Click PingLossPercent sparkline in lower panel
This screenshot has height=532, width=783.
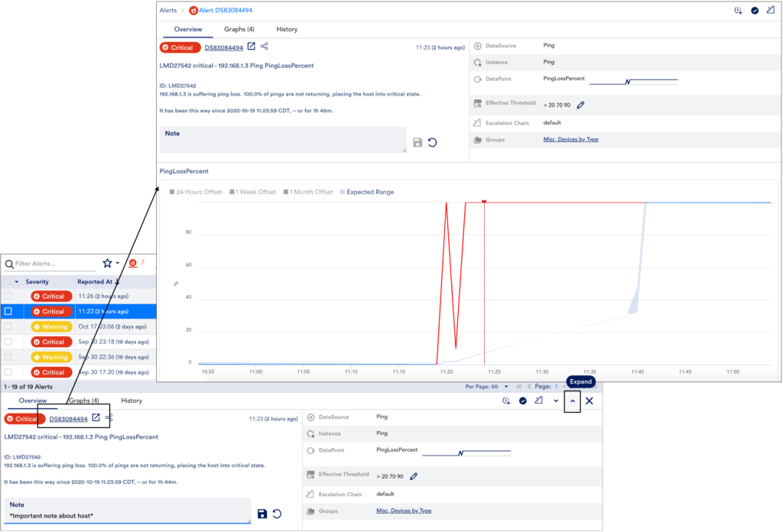[466, 453]
